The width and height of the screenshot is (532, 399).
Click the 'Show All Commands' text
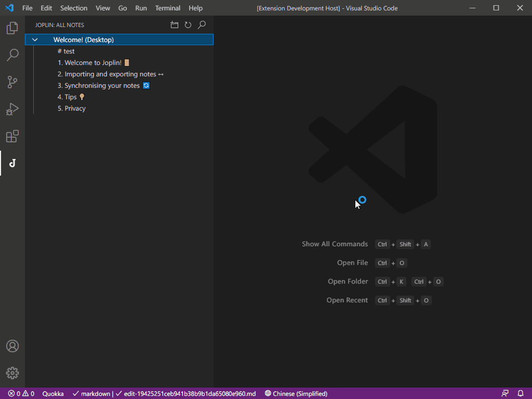pos(335,244)
